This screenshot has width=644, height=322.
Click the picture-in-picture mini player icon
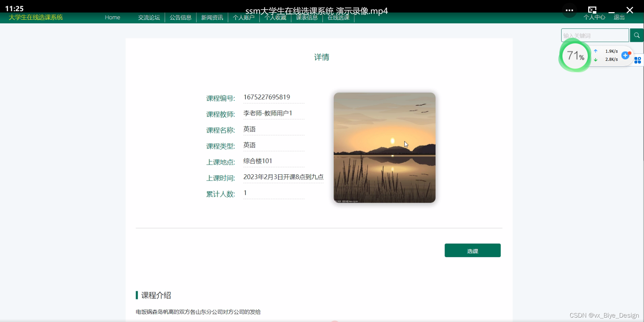pos(592,10)
